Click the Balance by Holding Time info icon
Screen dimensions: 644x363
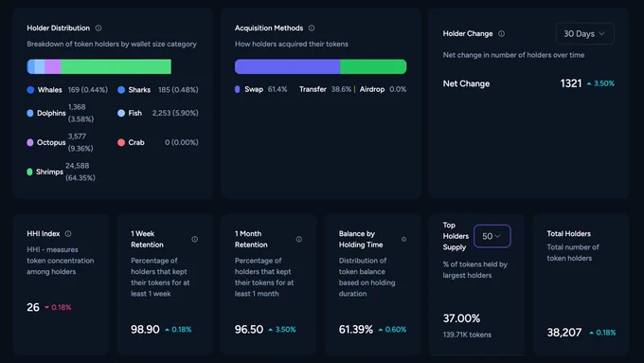tap(403, 239)
